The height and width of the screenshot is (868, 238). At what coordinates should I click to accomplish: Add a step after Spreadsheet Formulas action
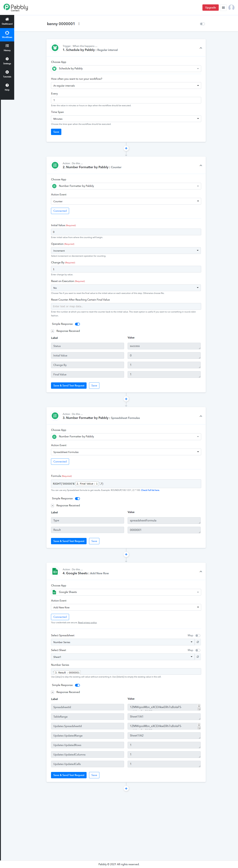click(126, 554)
